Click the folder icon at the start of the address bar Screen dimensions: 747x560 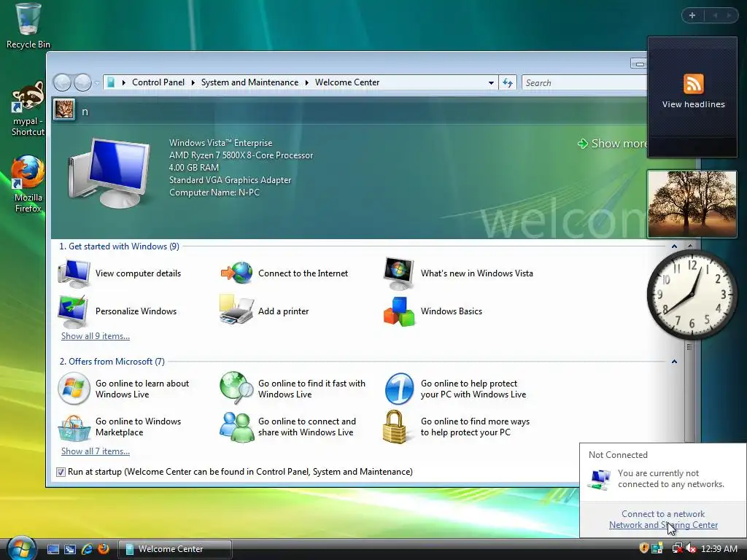(x=111, y=82)
